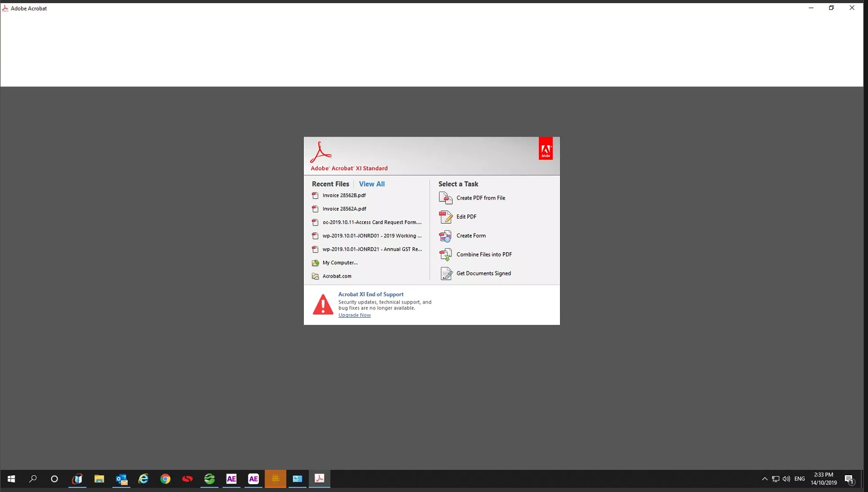Image resolution: width=868 pixels, height=492 pixels.
Task: Show hidden system tray icons
Action: [765, 479]
